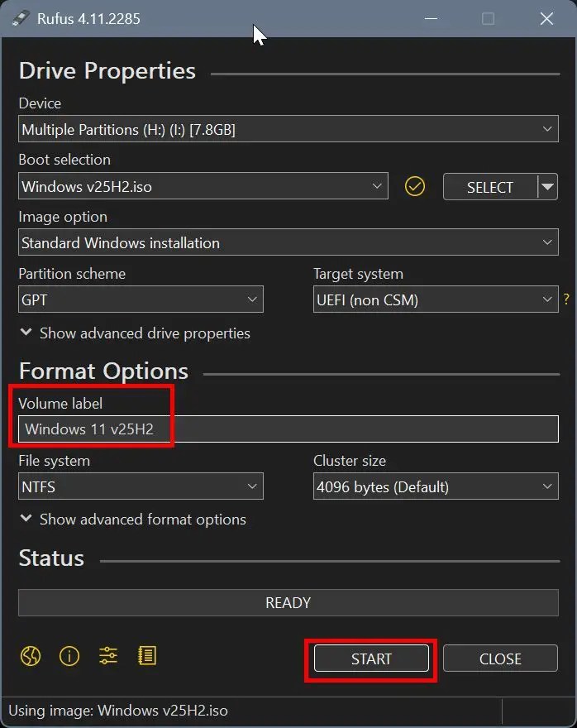
Task: Open the Image option dropdown
Action: pyautogui.click(x=288, y=242)
